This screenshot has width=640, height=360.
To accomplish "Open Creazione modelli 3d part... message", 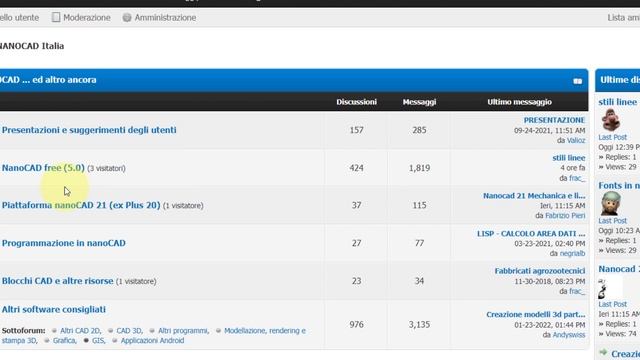I will pos(536,315).
